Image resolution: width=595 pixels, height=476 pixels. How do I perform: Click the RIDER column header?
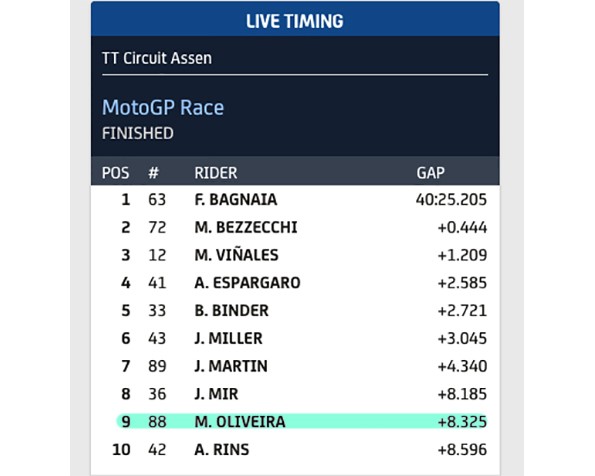(216, 173)
